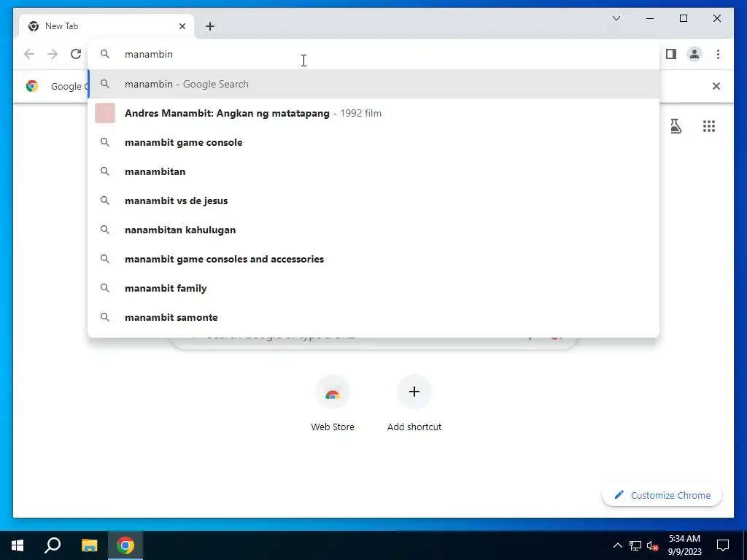Open the Search Labs flask icon
This screenshot has height=560, width=747.
pos(676,126)
